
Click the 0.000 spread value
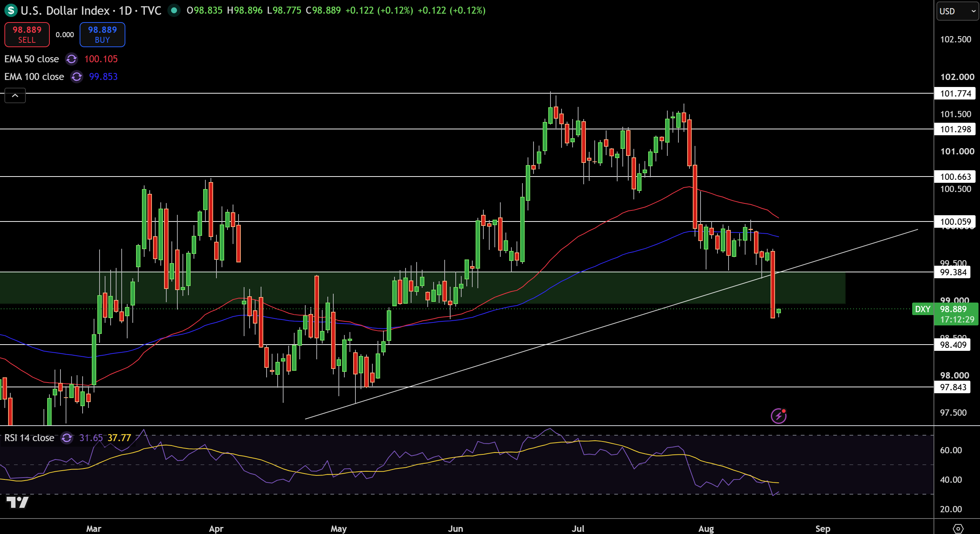point(65,35)
